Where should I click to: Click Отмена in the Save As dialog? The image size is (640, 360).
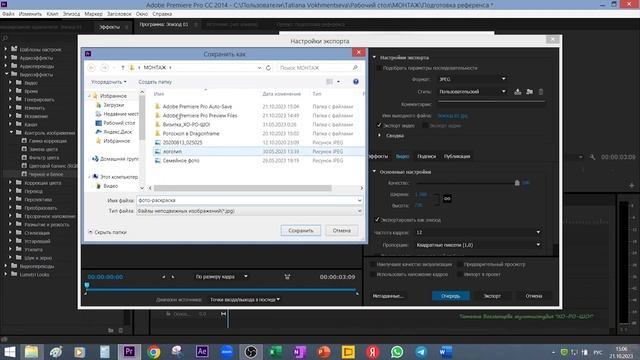[342, 231]
